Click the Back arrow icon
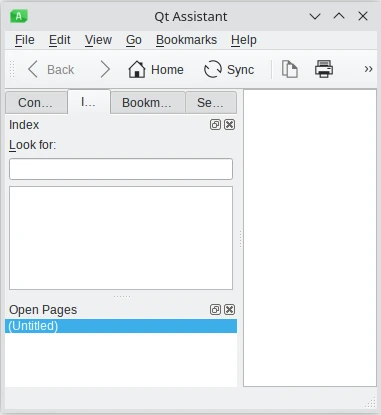Screen dimensions: 381x415 tap(33, 70)
